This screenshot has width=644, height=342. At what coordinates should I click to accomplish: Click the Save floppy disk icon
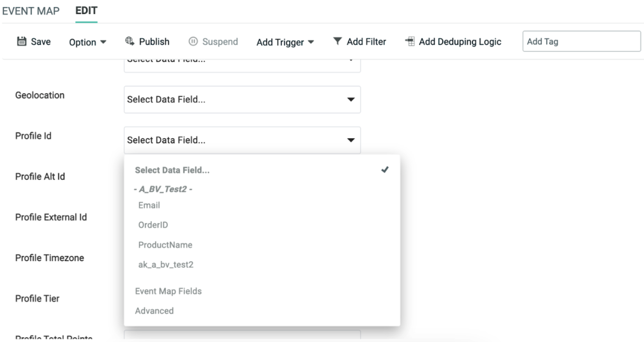[x=22, y=41]
